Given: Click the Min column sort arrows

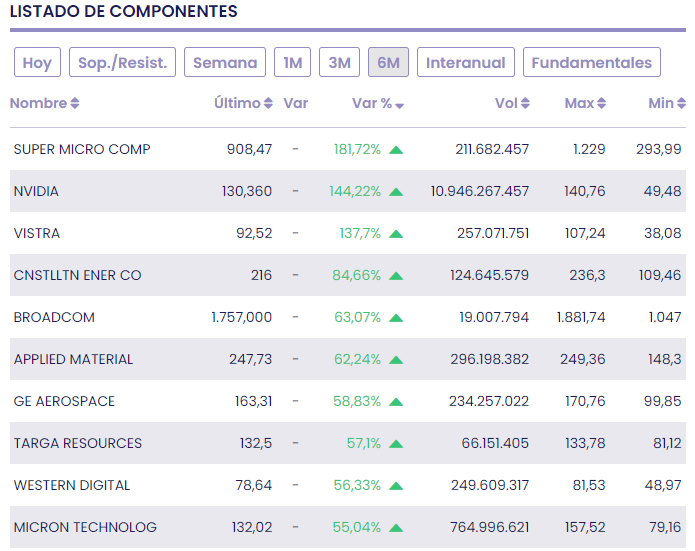Looking at the screenshot, I should [681, 104].
